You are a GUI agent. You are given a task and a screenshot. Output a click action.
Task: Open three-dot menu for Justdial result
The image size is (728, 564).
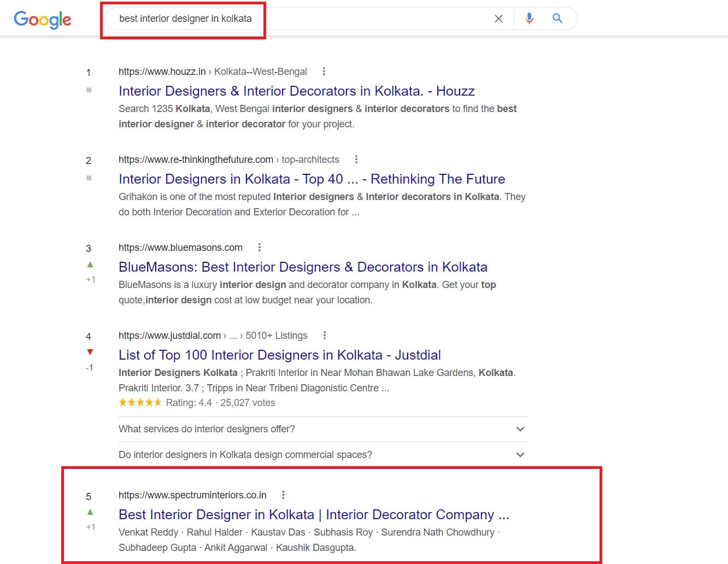click(x=325, y=336)
